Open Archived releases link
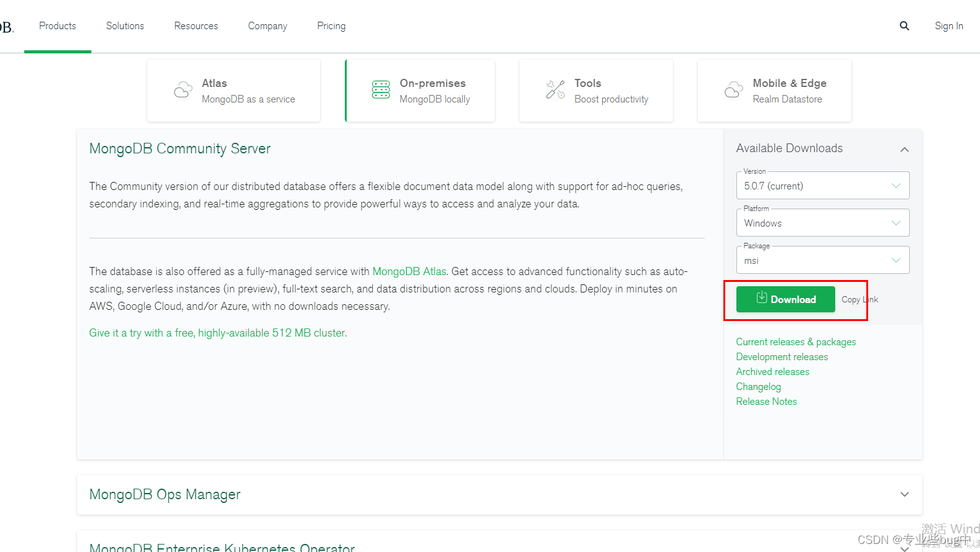The height and width of the screenshot is (552, 980). tap(772, 372)
